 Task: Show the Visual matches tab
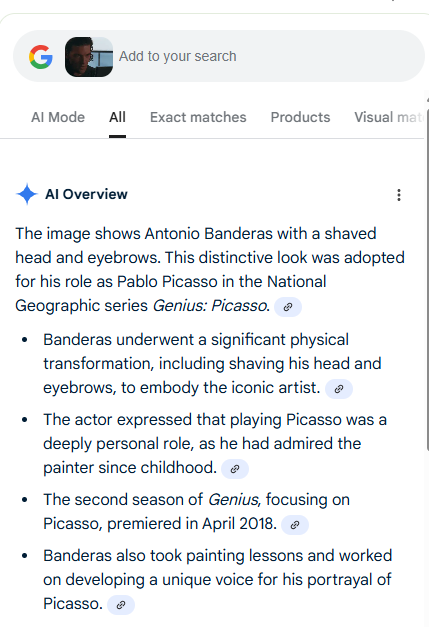pos(389,117)
